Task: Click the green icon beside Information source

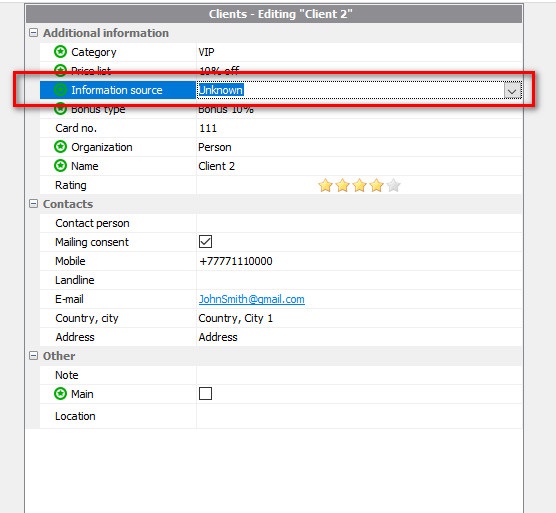Action: [x=60, y=90]
